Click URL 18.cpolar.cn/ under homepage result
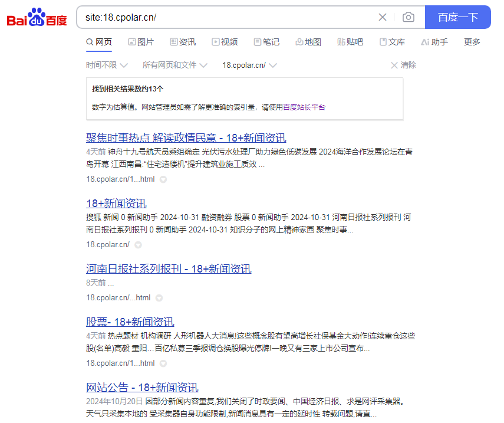 point(108,245)
